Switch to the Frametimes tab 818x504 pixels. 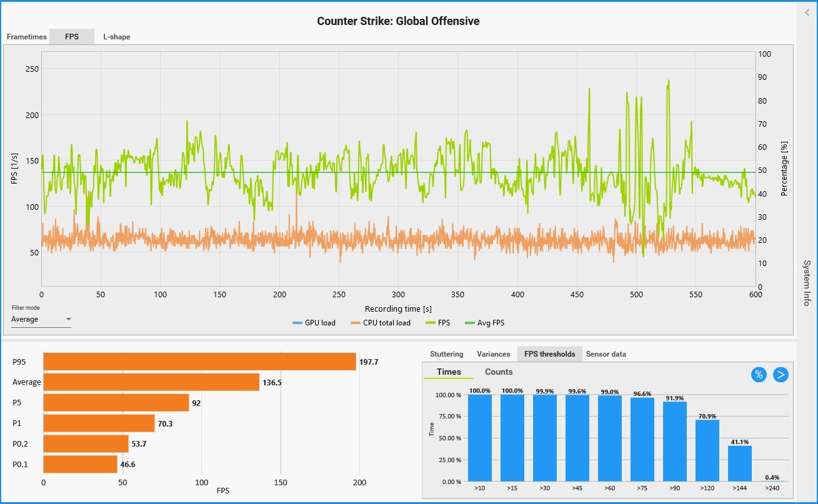(27, 37)
